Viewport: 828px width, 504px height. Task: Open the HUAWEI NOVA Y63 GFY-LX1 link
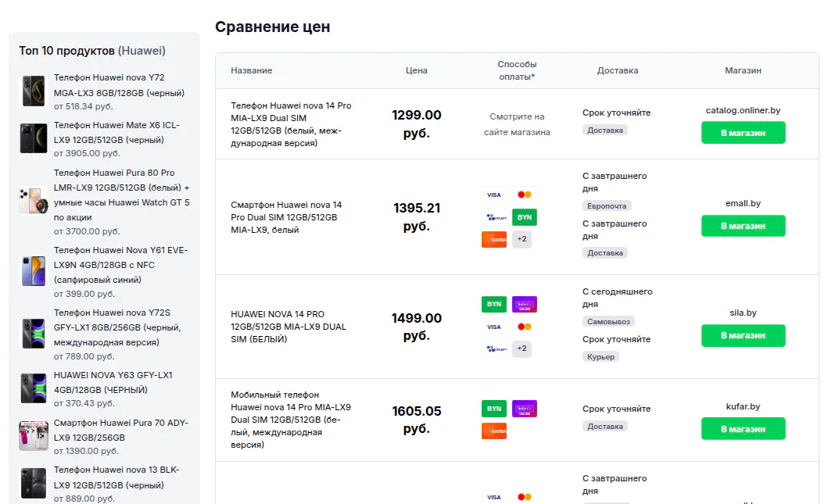coord(113,383)
